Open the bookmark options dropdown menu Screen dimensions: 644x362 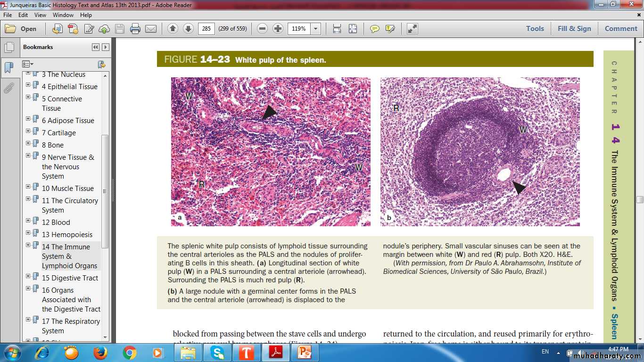(x=28, y=64)
